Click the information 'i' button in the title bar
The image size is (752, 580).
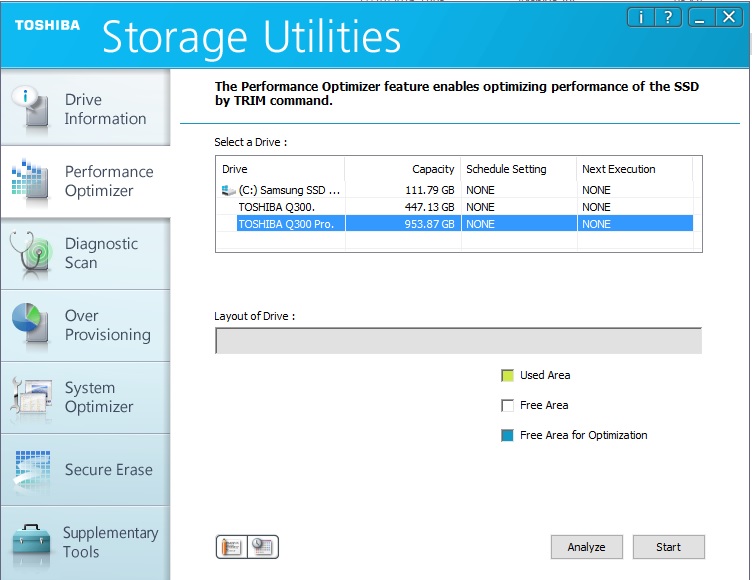pyautogui.click(x=641, y=18)
